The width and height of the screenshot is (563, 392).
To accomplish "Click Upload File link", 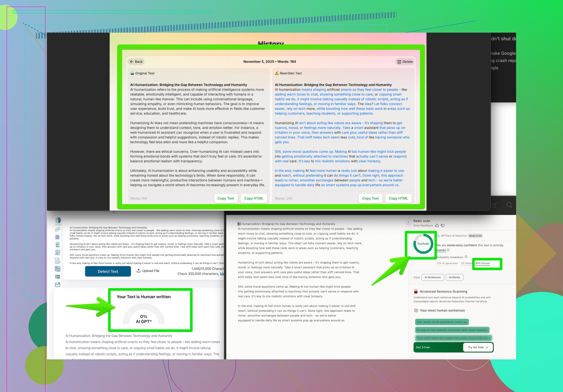I will coord(148,271).
